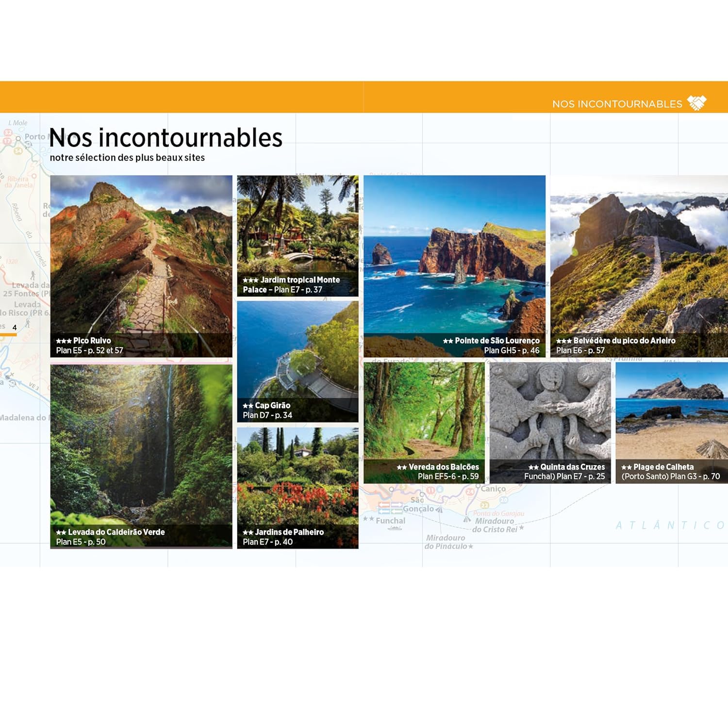Click the ferry boat icon below Funchal

395,528
